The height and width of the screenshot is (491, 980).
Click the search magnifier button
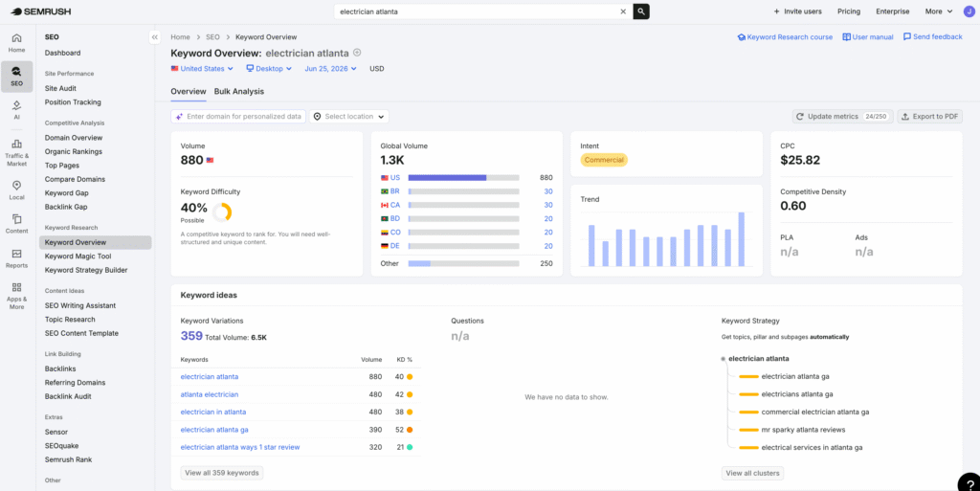[x=641, y=11]
